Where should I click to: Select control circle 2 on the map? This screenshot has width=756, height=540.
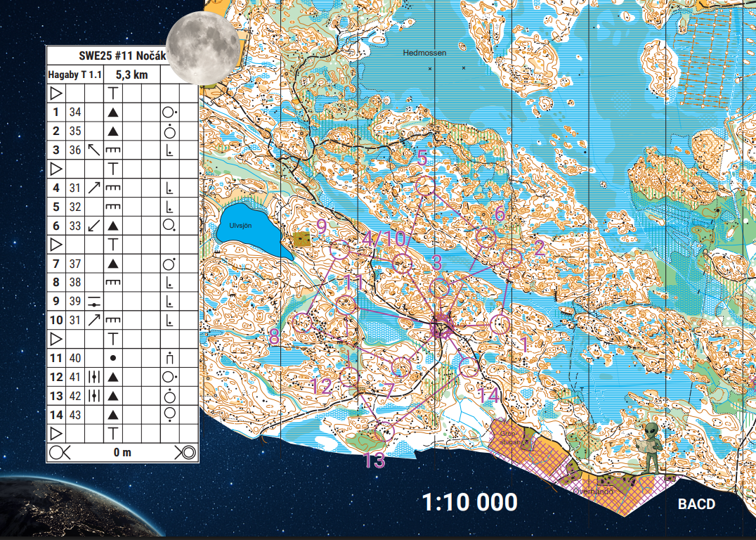511,258
